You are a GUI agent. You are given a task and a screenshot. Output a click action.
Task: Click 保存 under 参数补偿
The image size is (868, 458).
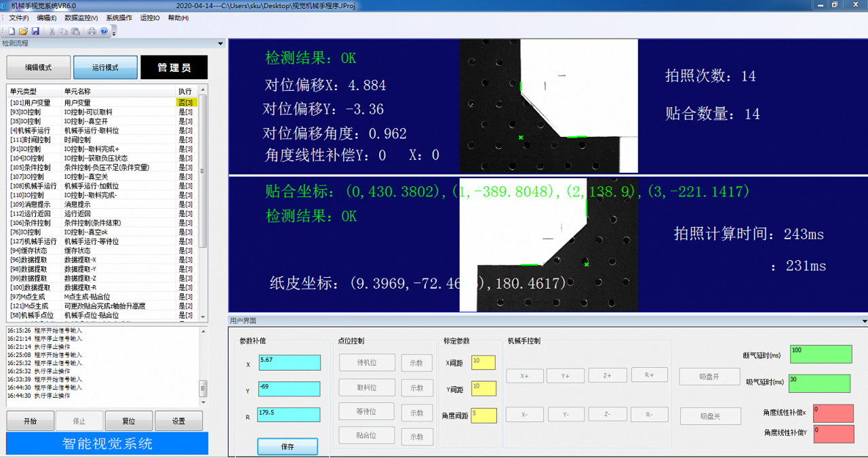pyautogui.click(x=288, y=446)
